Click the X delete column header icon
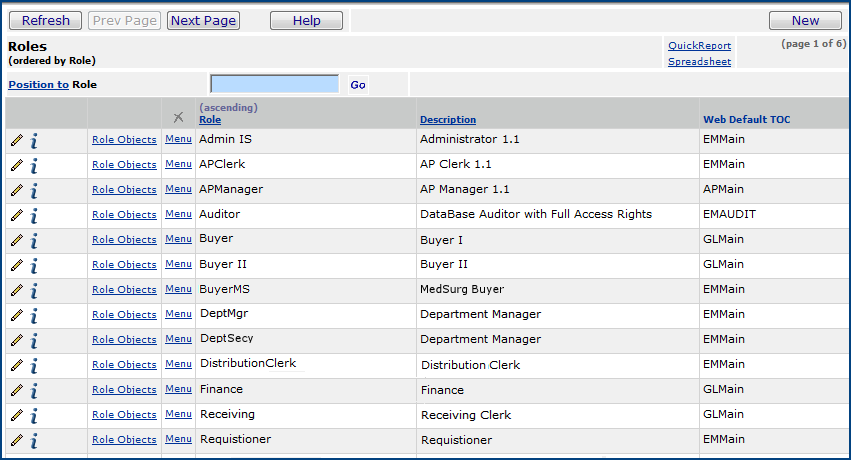The image size is (851, 460). pos(178,118)
